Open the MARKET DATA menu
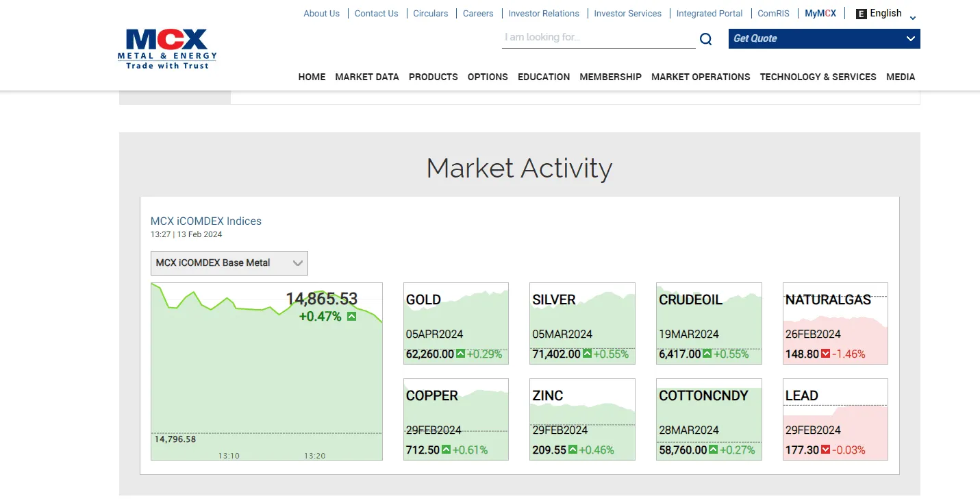Viewport: 980px width, 501px height. 366,77
